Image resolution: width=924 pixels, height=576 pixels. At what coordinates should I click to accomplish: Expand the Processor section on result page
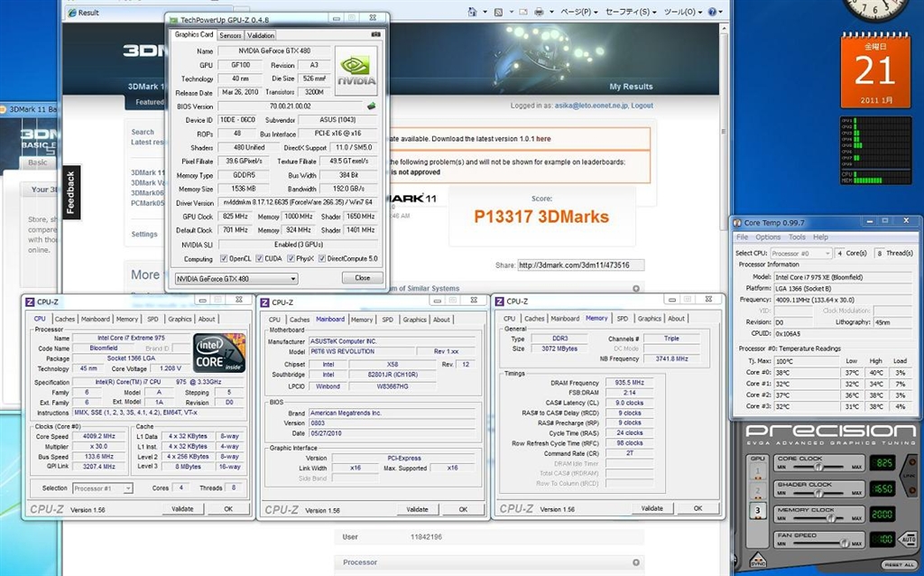tap(636, 562)
